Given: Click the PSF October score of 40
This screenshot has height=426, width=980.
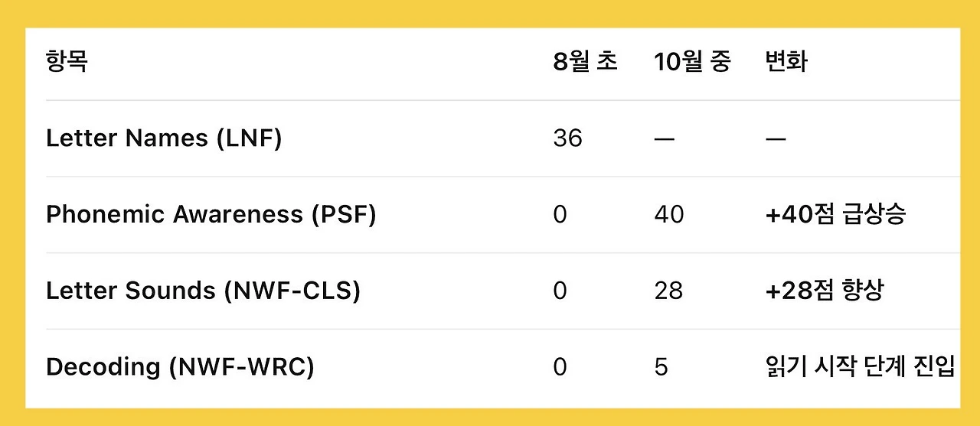Looking at the screenshot, I should pos(669,215).
